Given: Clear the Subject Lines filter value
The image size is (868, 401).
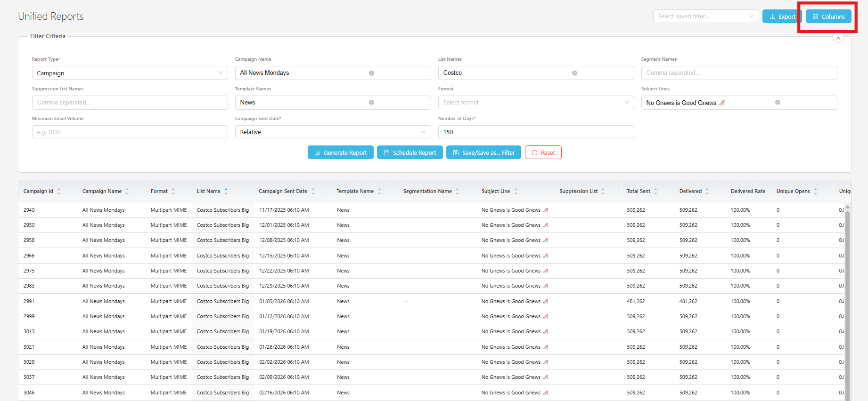Looking at the screenshot, I should (778, 103).
